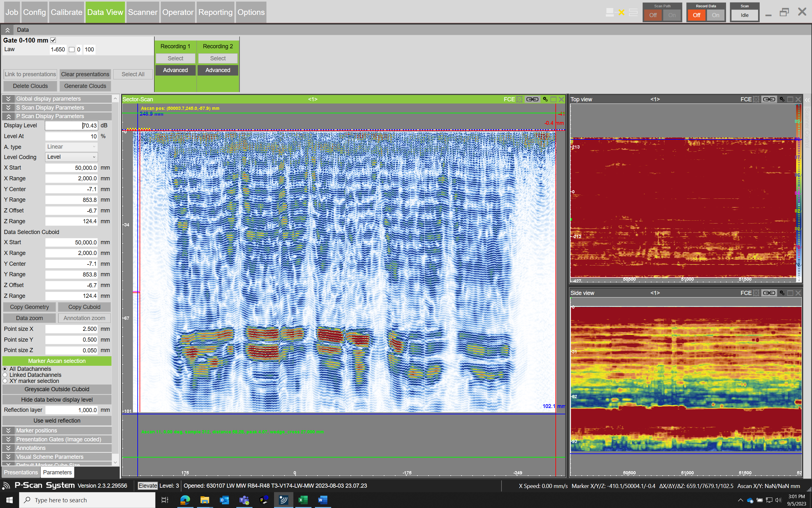Click Hide data below display level

pos(57,400)
